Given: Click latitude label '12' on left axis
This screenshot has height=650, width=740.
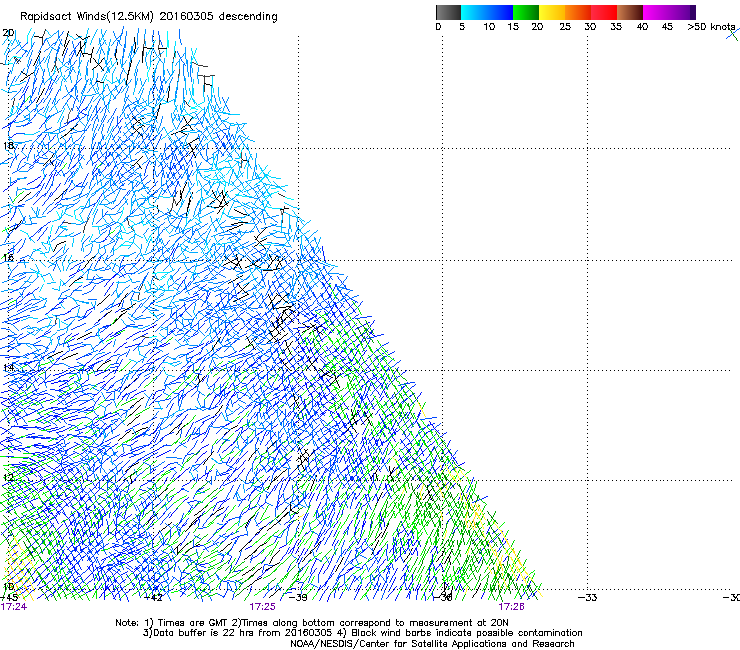Looking at the screenshot, I should [x=8, y=477].
